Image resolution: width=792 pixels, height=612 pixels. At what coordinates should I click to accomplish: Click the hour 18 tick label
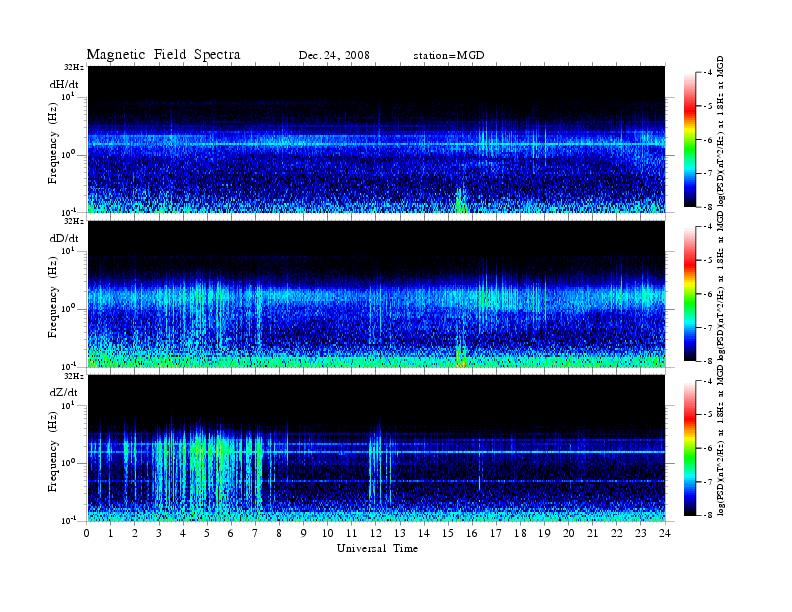(x=520, y=534)
